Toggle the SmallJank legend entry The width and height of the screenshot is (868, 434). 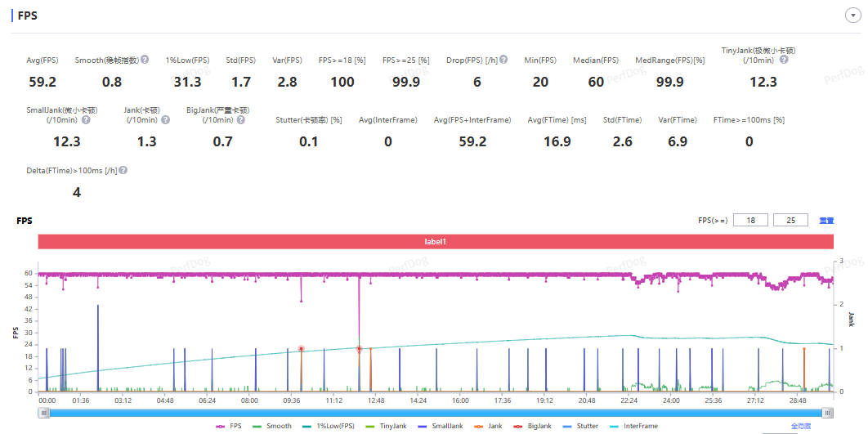[440, 427]
